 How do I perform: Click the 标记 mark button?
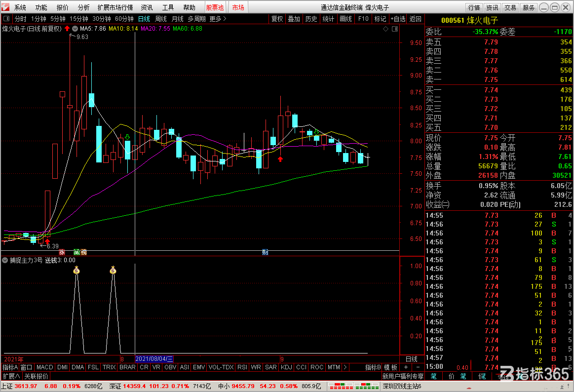pos(381,19)
